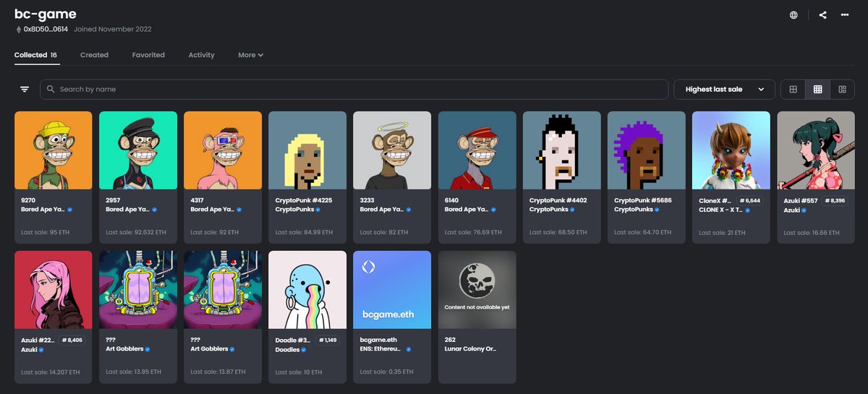Expand the More tab menu
This screenshot has height=394, width=868.
(250, 55)
